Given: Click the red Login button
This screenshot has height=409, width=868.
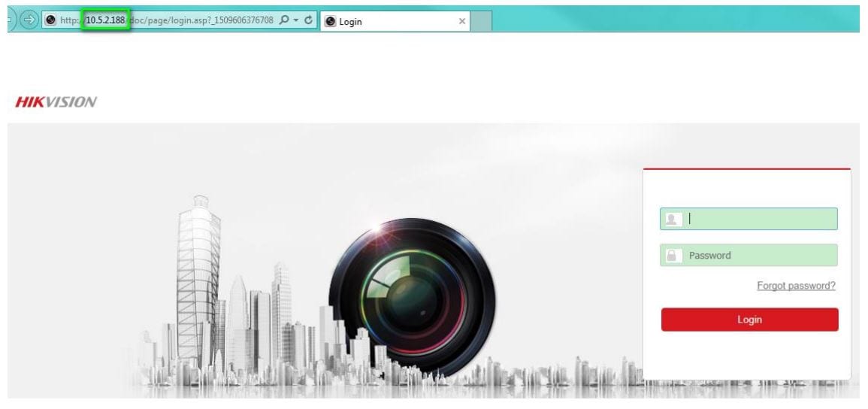Looking at the screenshot, I should point(749,320).
